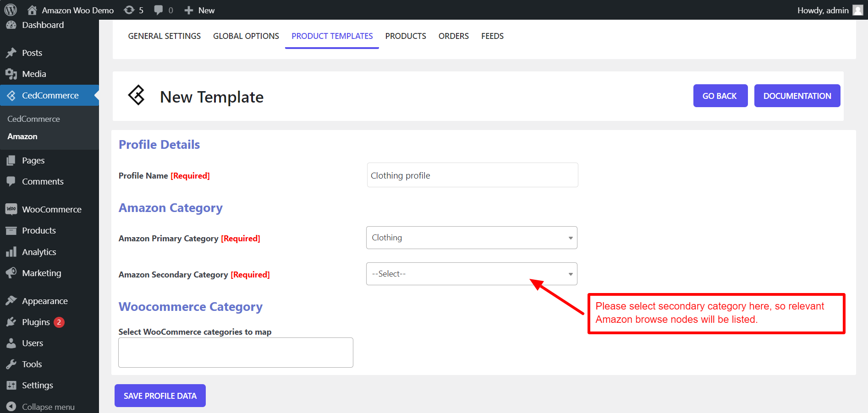Click the Posts pin icon

click(11, 53)
